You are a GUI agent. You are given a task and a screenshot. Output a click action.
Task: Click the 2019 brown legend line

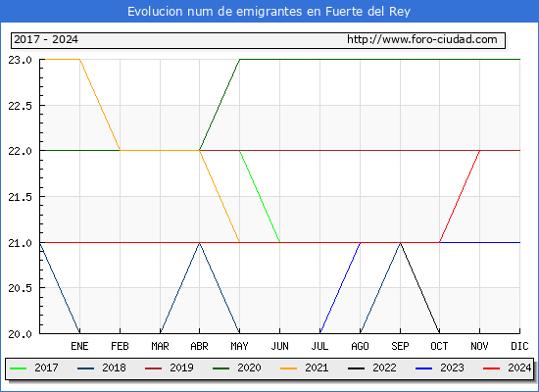tap(153, 368)
